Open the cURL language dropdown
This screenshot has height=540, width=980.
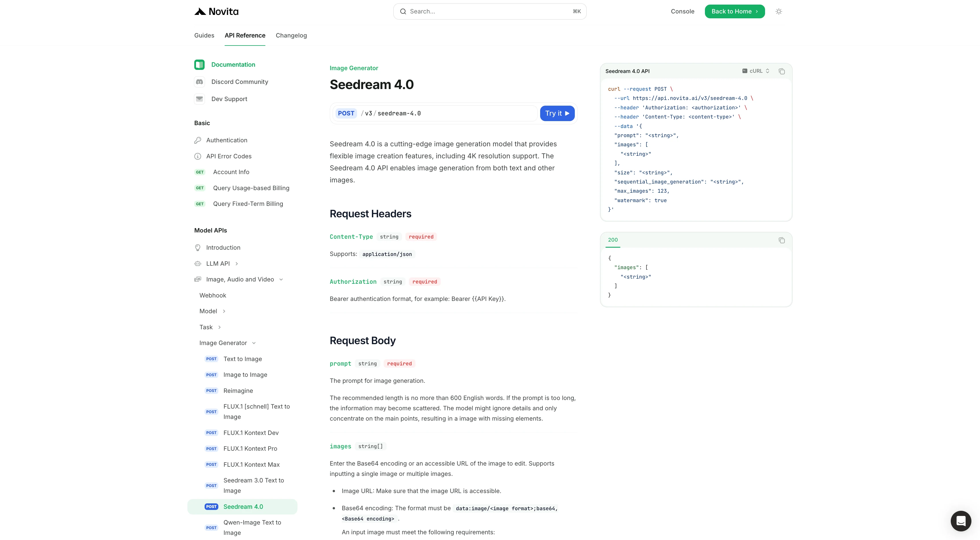tap(756, 71)
